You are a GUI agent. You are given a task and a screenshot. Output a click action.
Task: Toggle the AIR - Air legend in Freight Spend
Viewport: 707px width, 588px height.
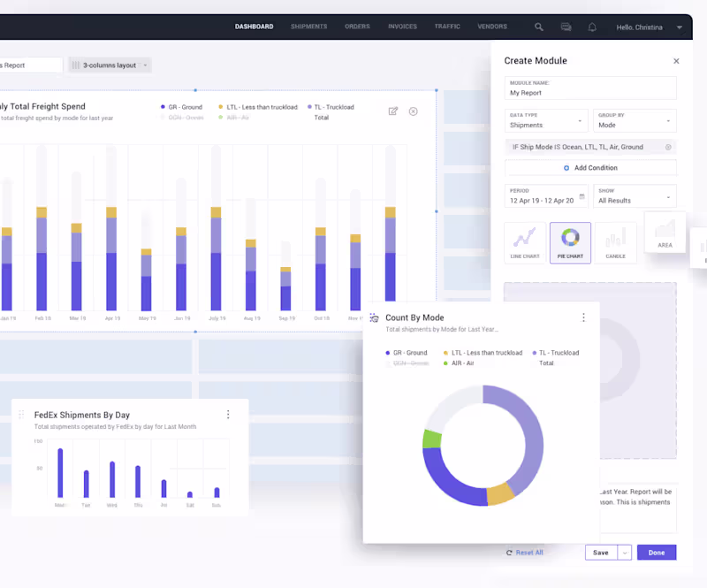[234, 118]
